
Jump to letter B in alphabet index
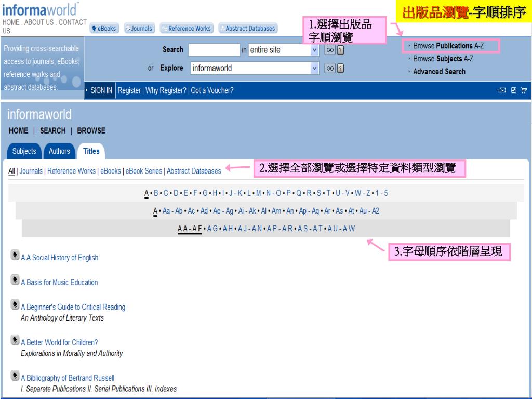click(x=156, y=193)
